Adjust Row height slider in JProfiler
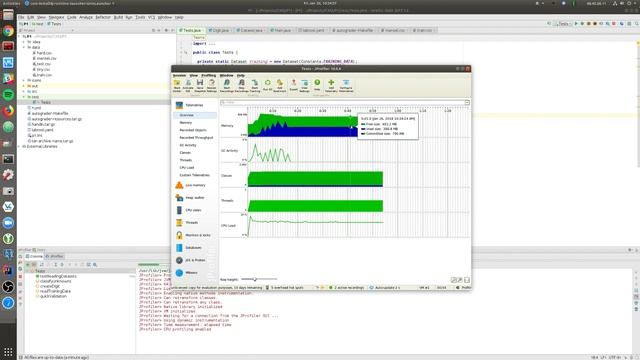The height and width of the screenshot is (360, 640). (255, 279)
